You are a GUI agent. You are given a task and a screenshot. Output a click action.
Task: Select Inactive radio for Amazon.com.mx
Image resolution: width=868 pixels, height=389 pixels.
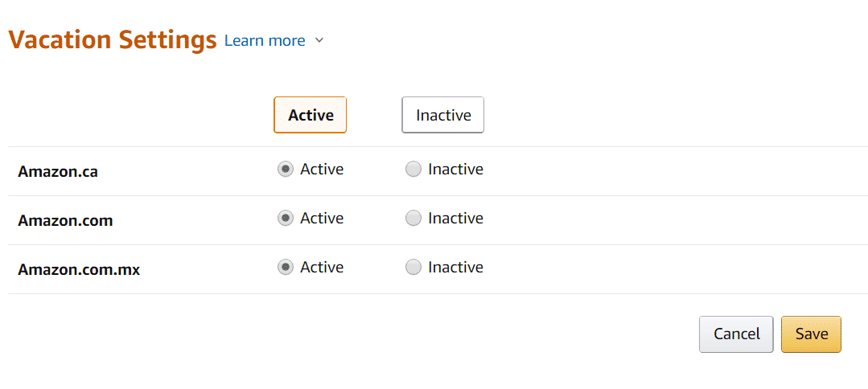[x=413, y=268]
